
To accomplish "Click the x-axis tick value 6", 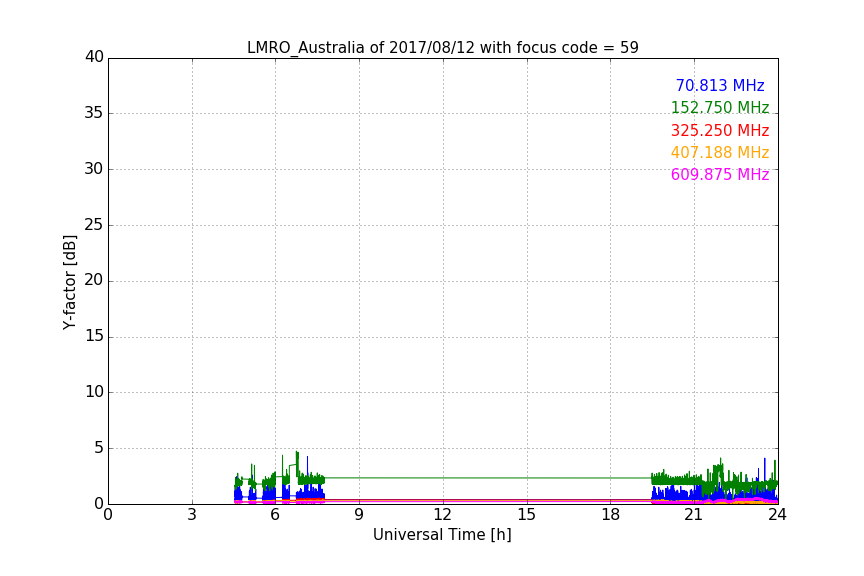I will 276,515.
